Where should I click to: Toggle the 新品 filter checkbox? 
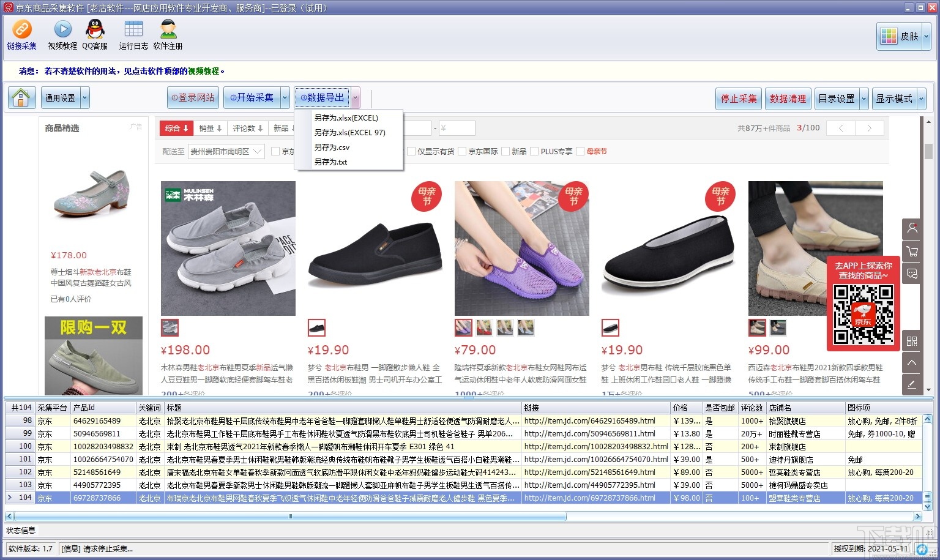pos(505,151)
